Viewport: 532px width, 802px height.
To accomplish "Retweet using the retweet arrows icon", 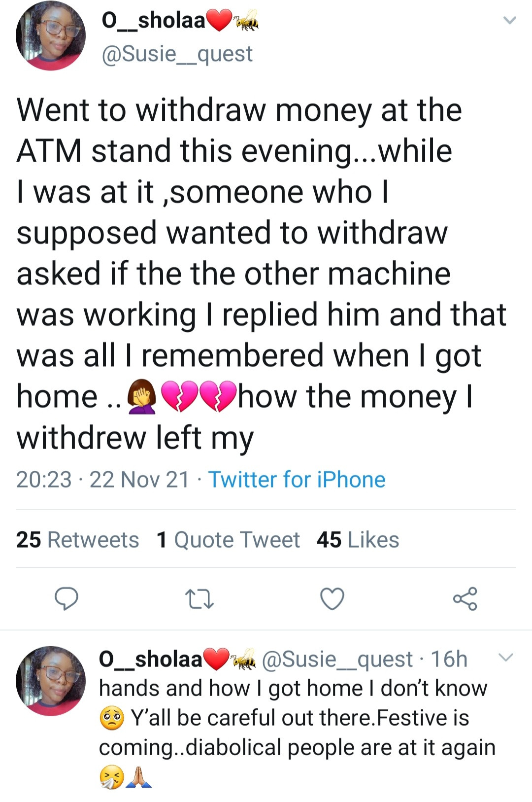I will [x=199, y=599].
